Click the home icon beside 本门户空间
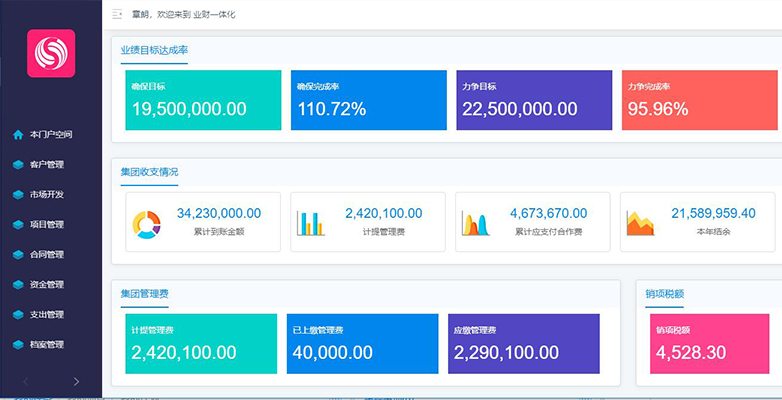Screen dimensions: 782x400 18,135
